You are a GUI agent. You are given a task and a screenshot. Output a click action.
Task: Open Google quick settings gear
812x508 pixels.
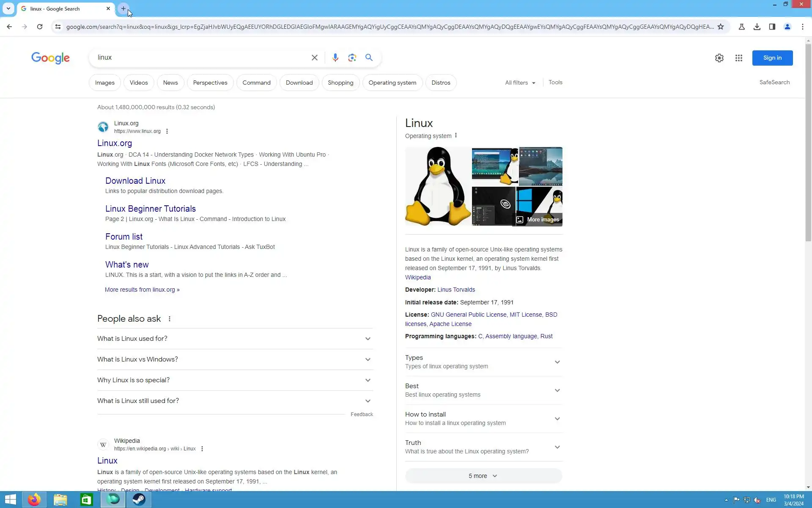(x=719, y=58)
